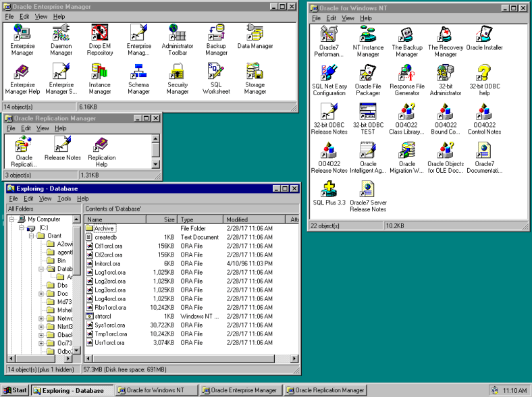
Task: Click the Windows Start button
Action: (x=15, y=390)
